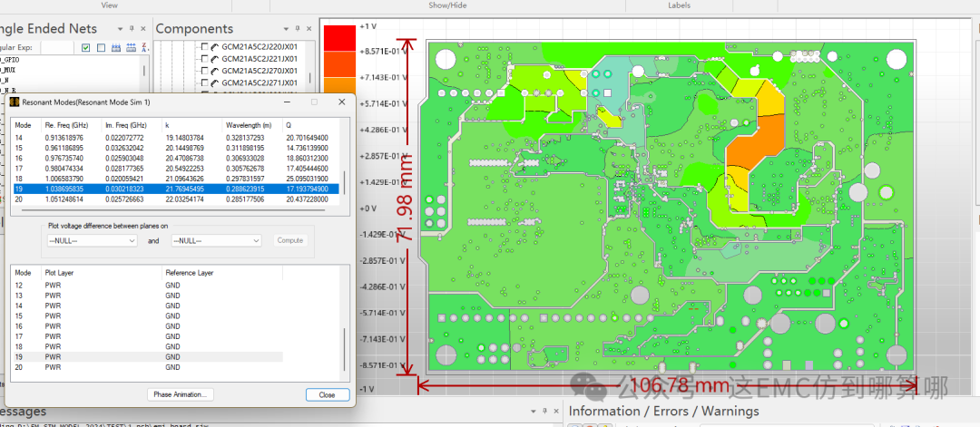This screenshot has width=980, height=427.
Task: Select mode 16 PWR GND row in layer list
Action: click(x=148, y=325)
